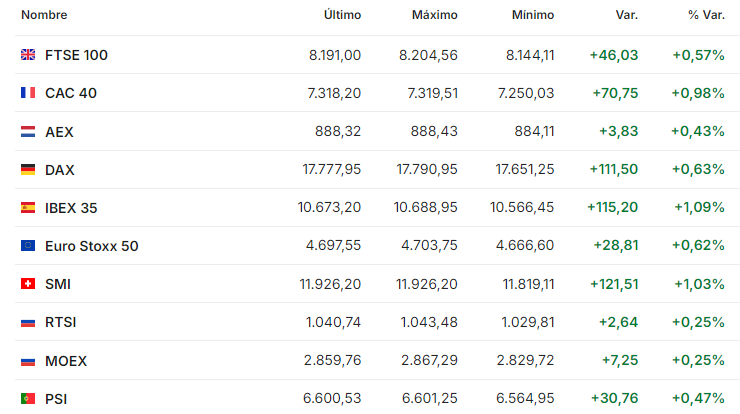
Task: Click the Máximo column header
Action: [434, 15]
